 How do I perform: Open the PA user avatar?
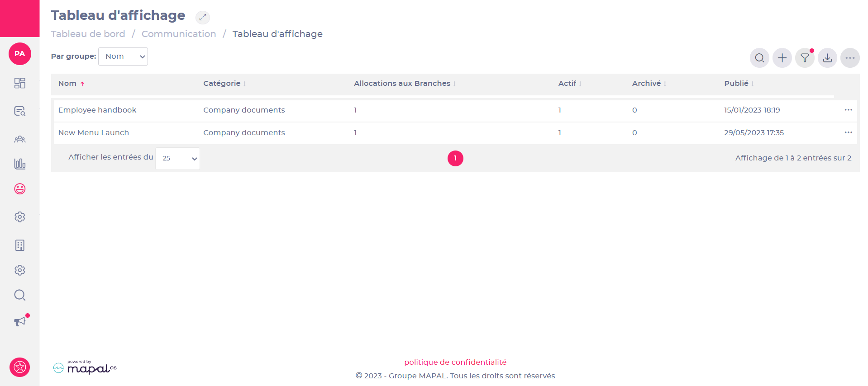coord(20,54)
